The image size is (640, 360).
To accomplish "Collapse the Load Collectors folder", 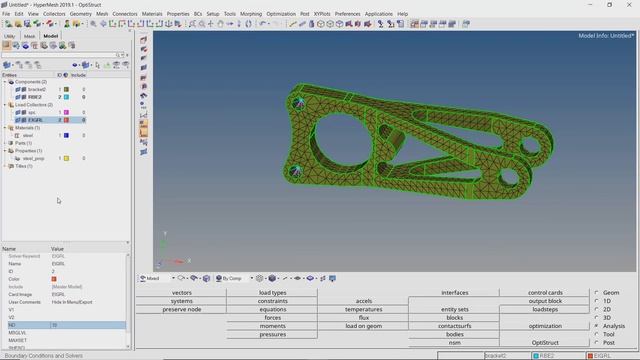I will [x=5, y=105].
